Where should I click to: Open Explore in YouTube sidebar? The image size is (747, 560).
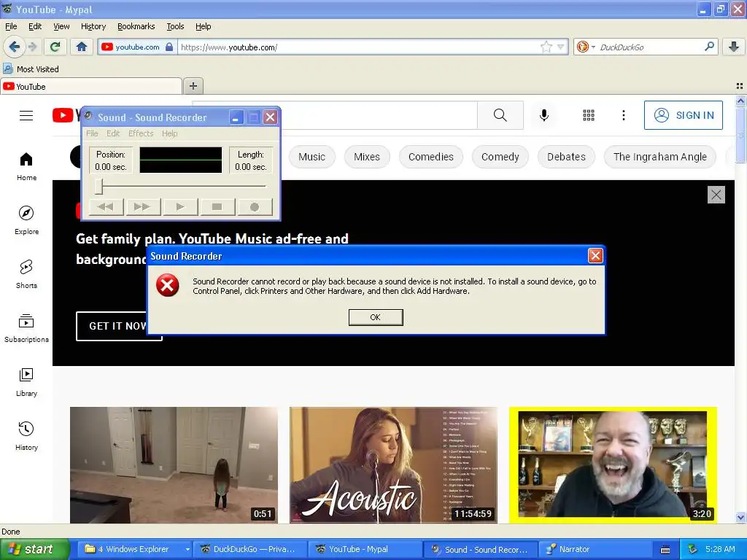[27, 220]
